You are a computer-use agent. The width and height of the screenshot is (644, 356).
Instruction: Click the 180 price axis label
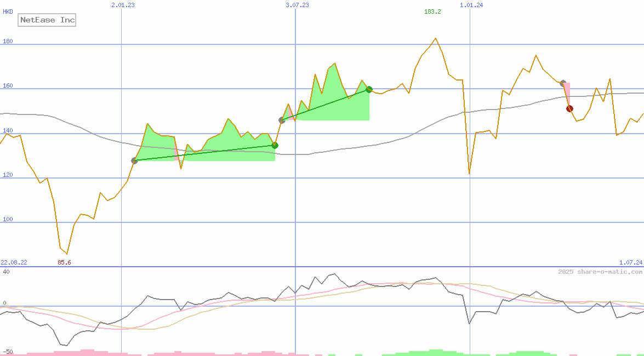tap(8, 42)
